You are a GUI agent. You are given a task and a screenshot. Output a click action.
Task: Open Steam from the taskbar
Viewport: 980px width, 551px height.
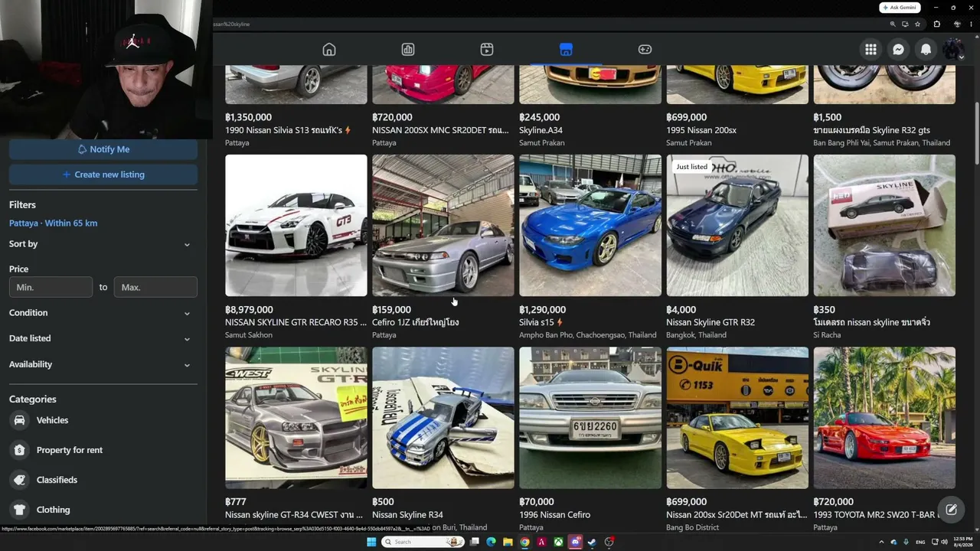point(592,542)
